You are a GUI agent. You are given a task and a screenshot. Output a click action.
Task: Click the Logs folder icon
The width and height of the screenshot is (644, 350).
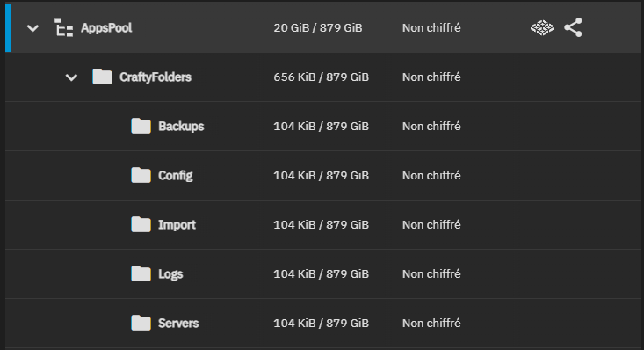[141, 273]
